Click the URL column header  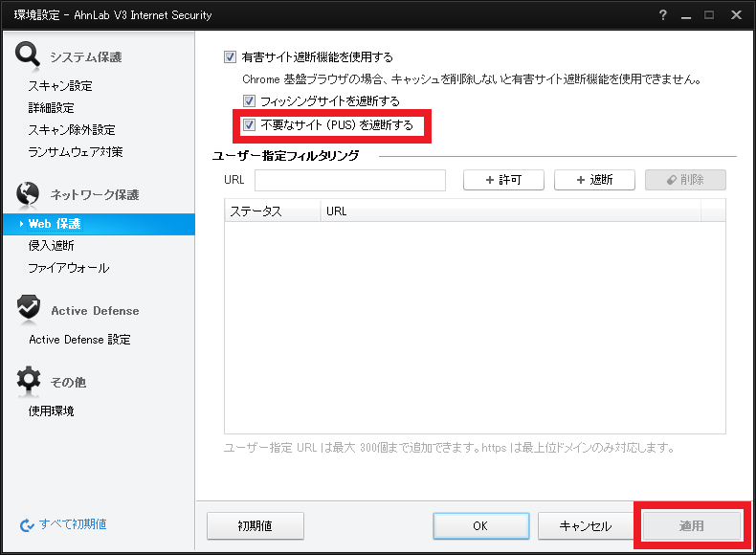click(x=511, y=211)
